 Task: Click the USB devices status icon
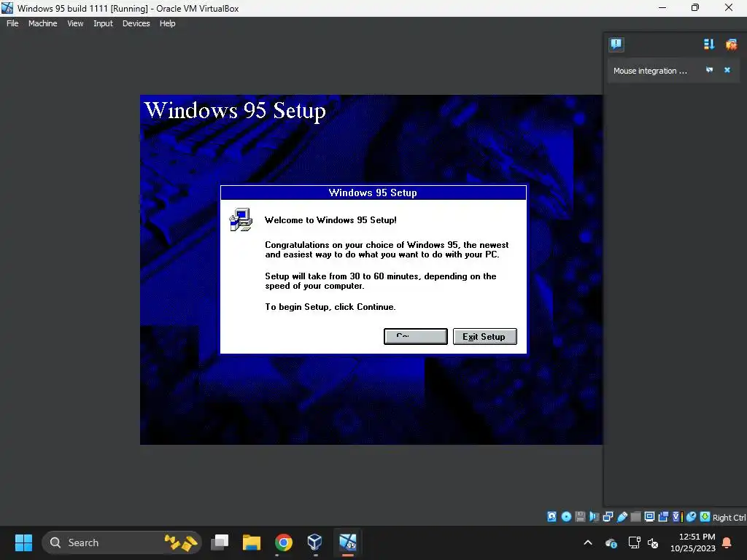pyautogui.click(x=622, y=517)
